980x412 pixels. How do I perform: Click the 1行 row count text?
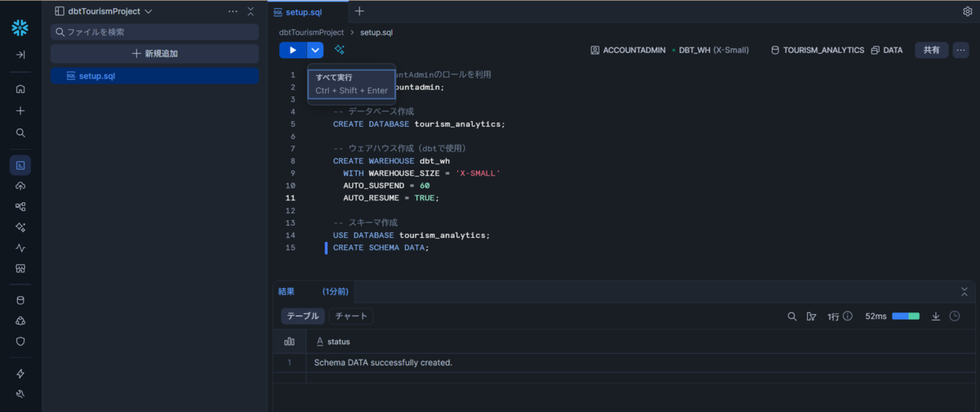833,316
